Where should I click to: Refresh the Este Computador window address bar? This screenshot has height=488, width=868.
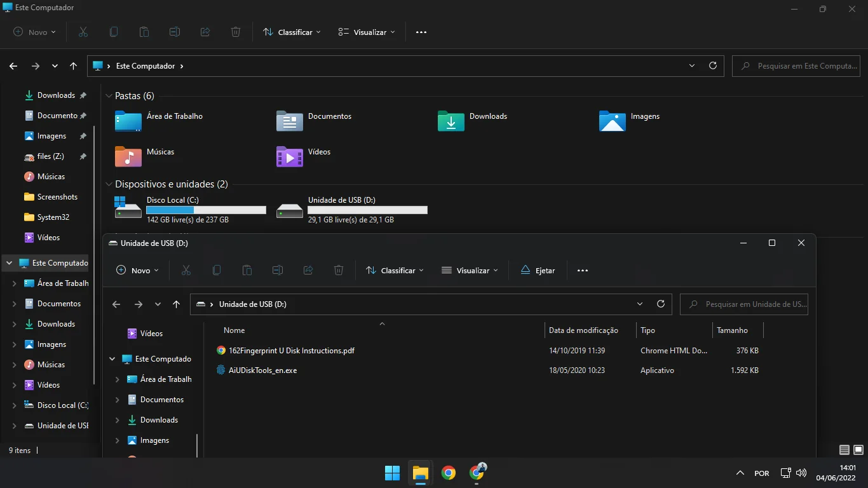(x=713, y=65)
